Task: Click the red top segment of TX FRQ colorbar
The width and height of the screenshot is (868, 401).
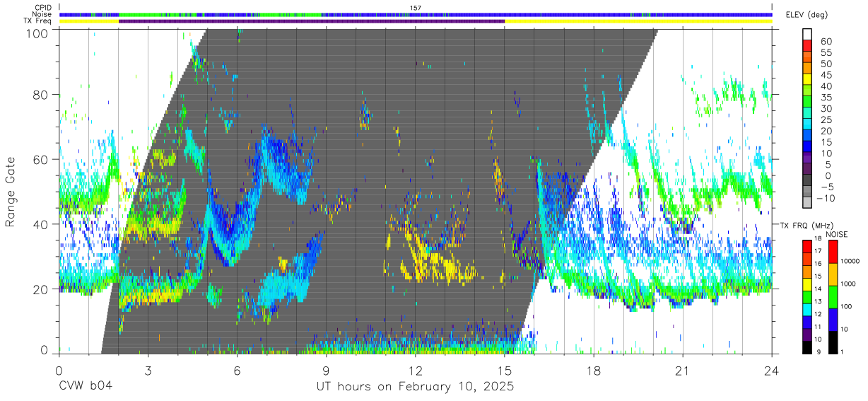Action: point(807,247)
